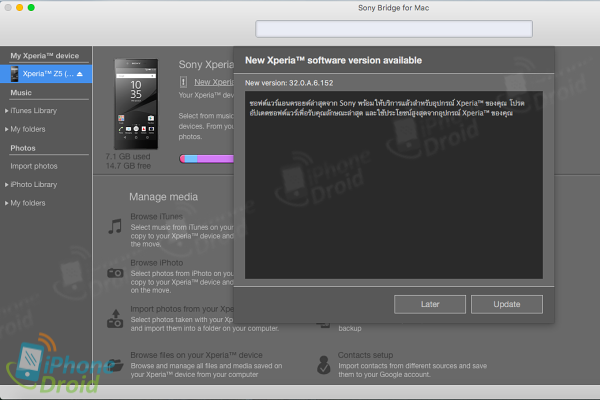The image size is (600, 400).
Task: Open iTunes Library in sidebar
Action: pyautogui.click(x=33, y=111)
